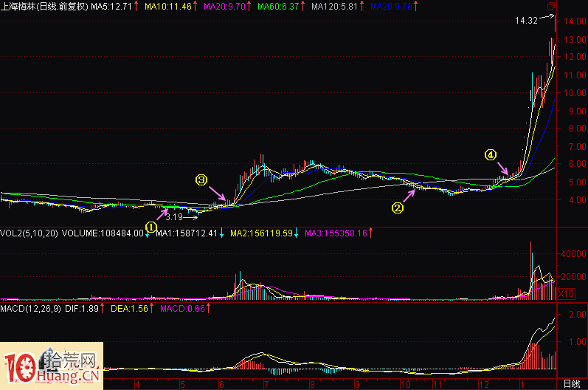
Task: Click the 20000 volume axis label
Action: (573, 277)
